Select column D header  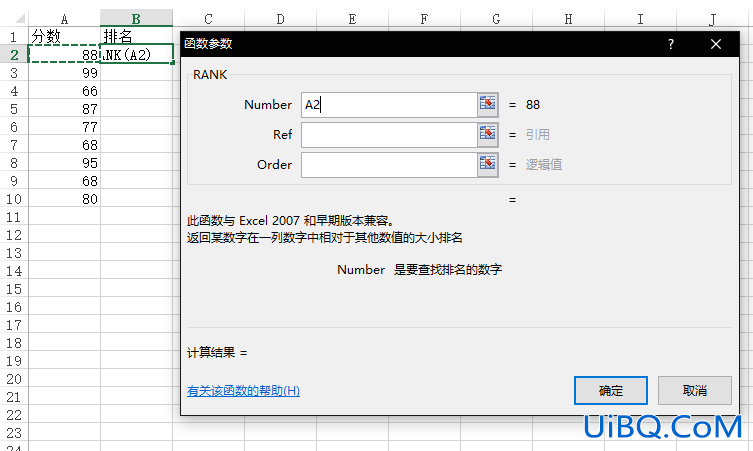click(280, 19)
